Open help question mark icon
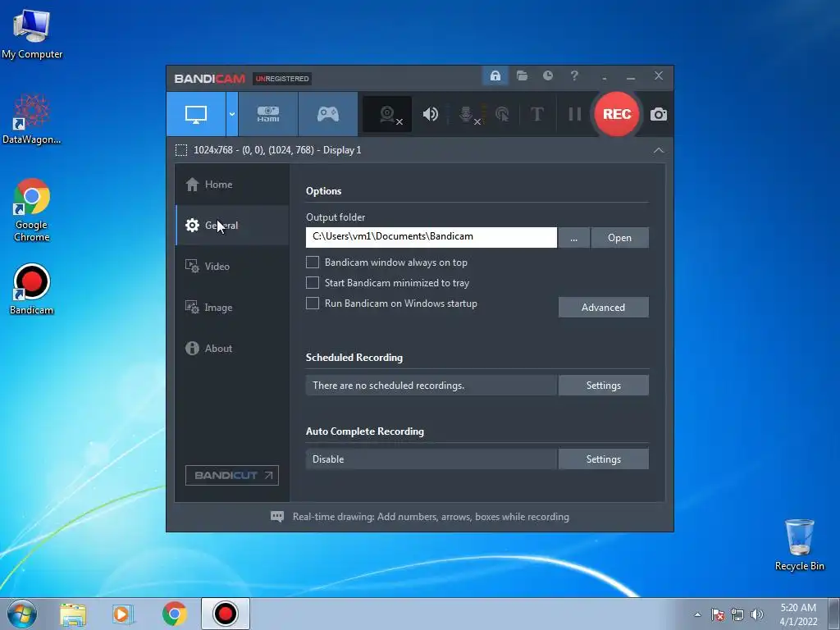Image resolution: width=840 pixels, height=630 pixels. click(574, 75)
